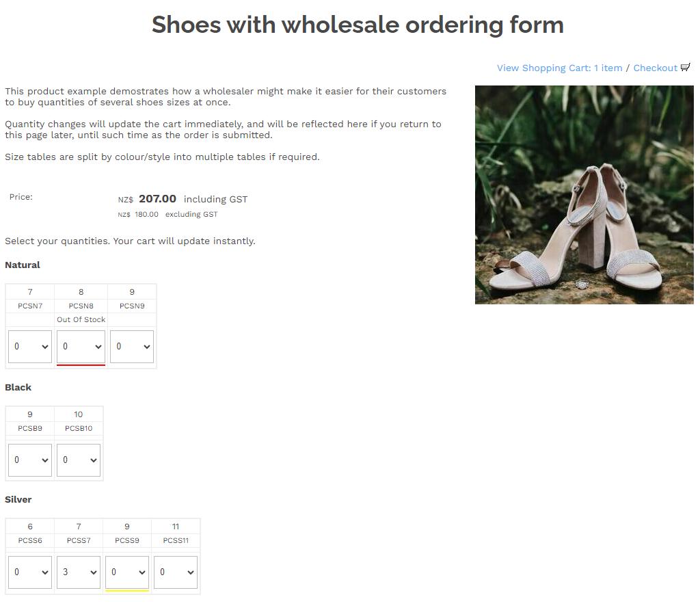Expand quantity selector for Silver PCSS11
Image resolution: width=700 pixels, height=610 pixels.
[176, 572]
